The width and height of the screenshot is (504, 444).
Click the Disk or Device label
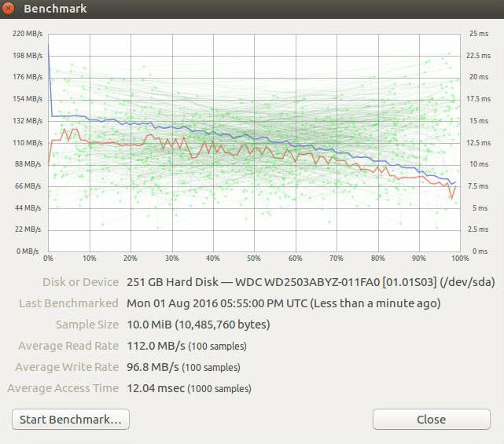[81, 282]
